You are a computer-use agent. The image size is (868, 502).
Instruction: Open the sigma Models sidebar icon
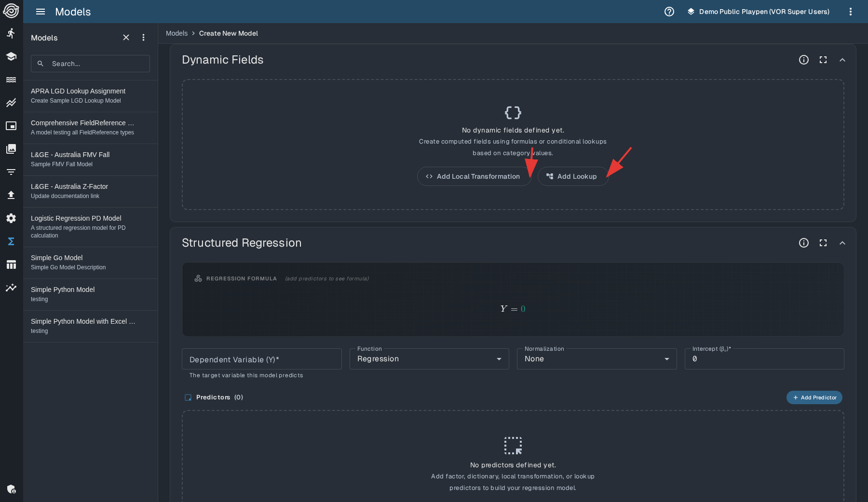click(11, 241)
